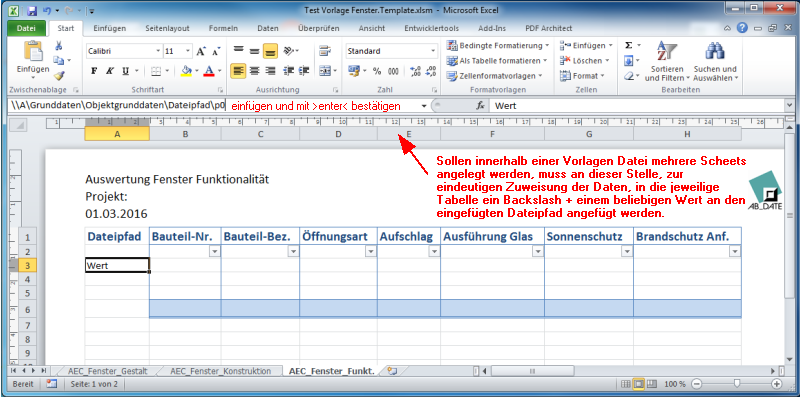Open the AEC_Fenster_Gestalt sheet tab
Viewport: 800px width, 397px height.
click(107, 371)
